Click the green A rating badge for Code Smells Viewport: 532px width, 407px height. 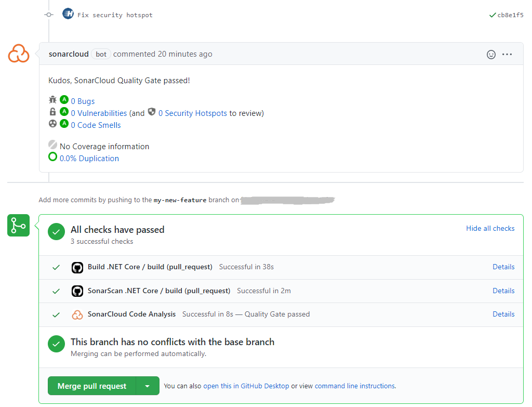[x=64, y=124]
